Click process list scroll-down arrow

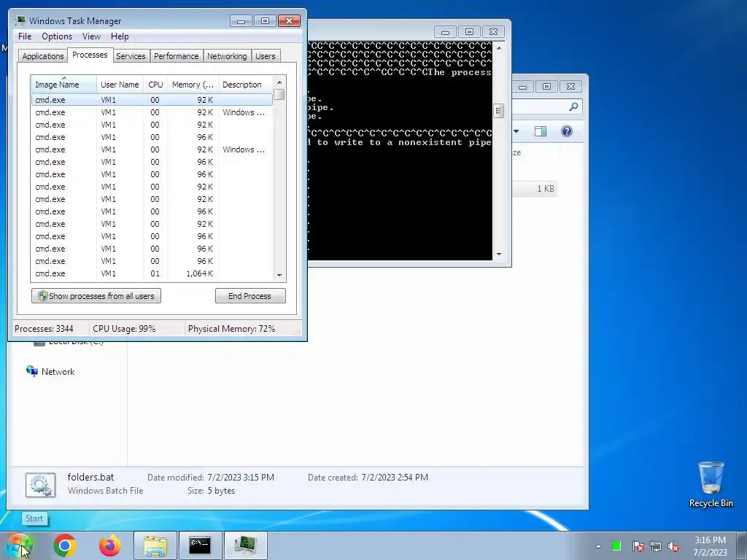tap(279, 275)
